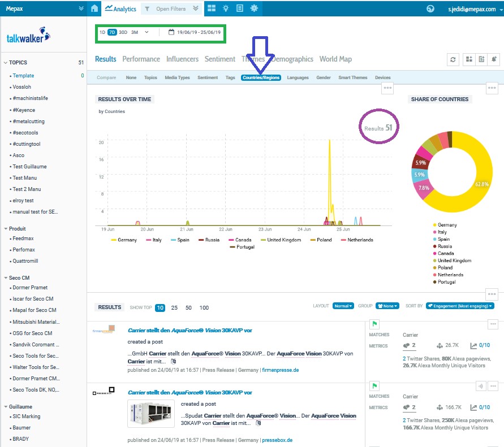Image resolution: width=504 pixels, height=447 pixels.
Task: Click the yellow Germany legend swatch under donut
Action: pos(434,225)
